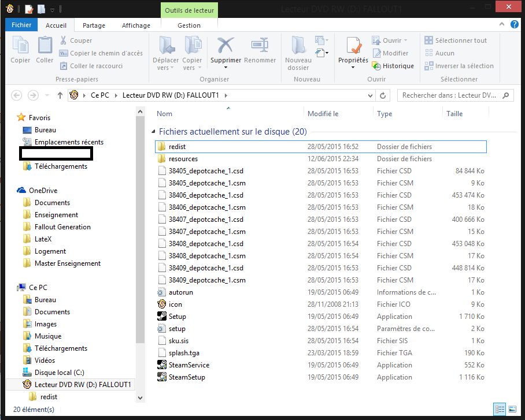
Task: Click the Refresh button
Action: point(383,96)
